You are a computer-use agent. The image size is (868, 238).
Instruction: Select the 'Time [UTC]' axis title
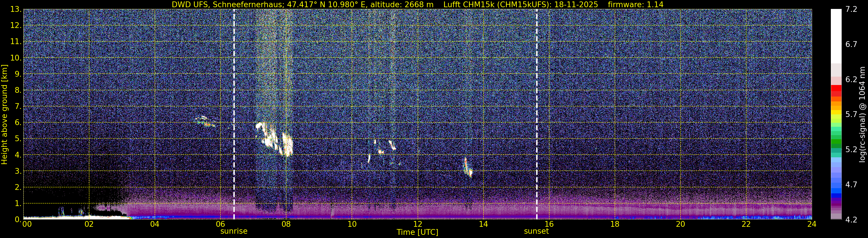coord(417,232)
